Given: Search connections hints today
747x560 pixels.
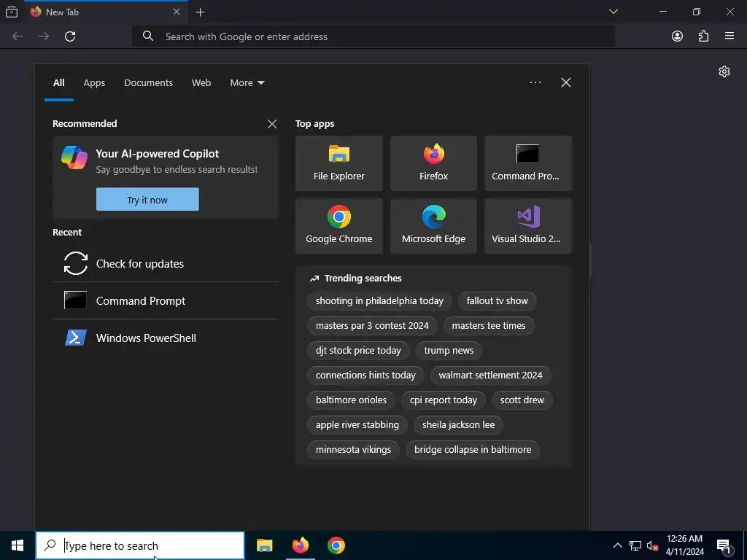Looking at the screenshot, I should tap(365, 376).
